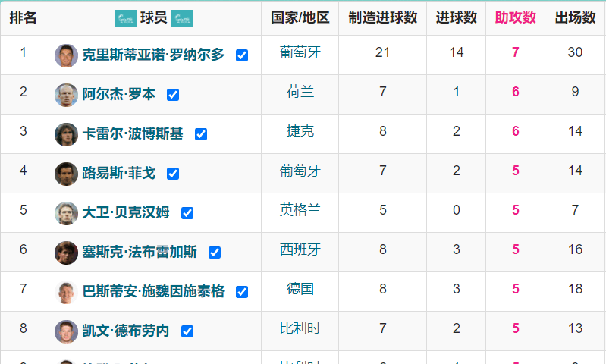606x364 pixels.
Task: Go to 大卫·贝克汉姆's player page
Action: [126, 212]
